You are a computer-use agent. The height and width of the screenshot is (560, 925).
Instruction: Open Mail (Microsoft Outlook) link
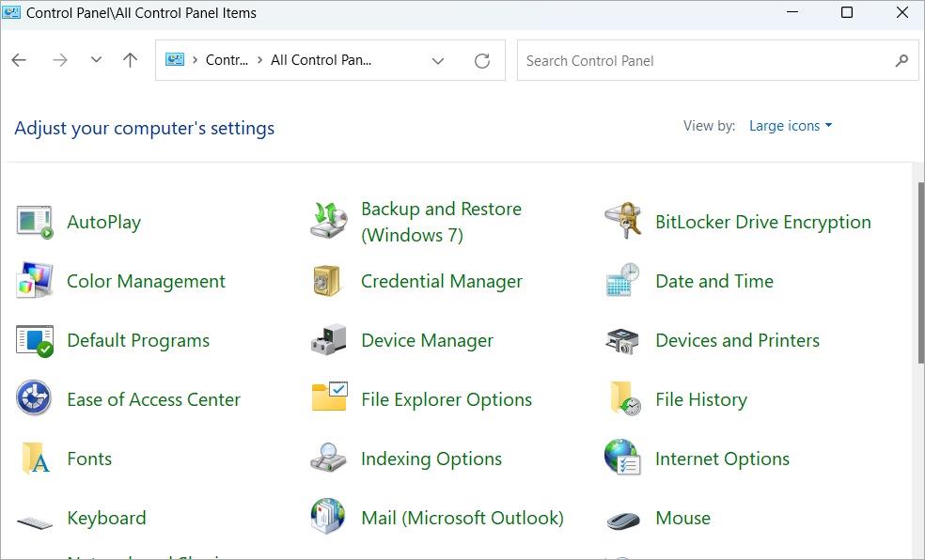(x=462, y=518)
